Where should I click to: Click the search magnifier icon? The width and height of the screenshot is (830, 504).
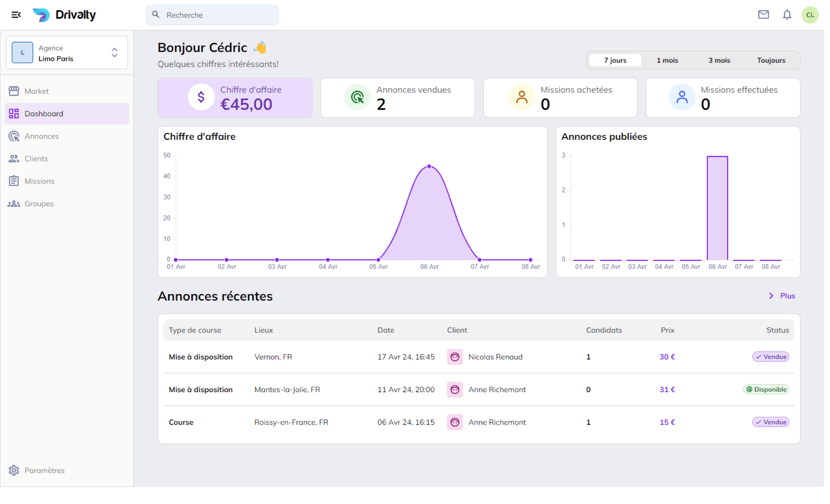coord(156,15)
